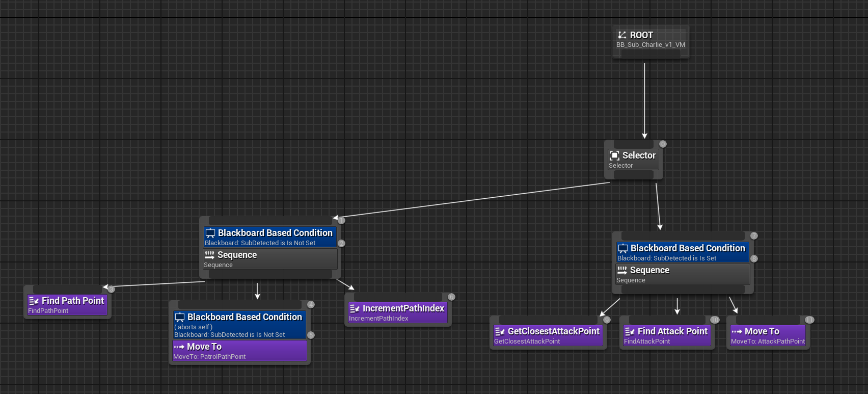Click the Move To AttackPathPoint arrow icon

(737, 331)
